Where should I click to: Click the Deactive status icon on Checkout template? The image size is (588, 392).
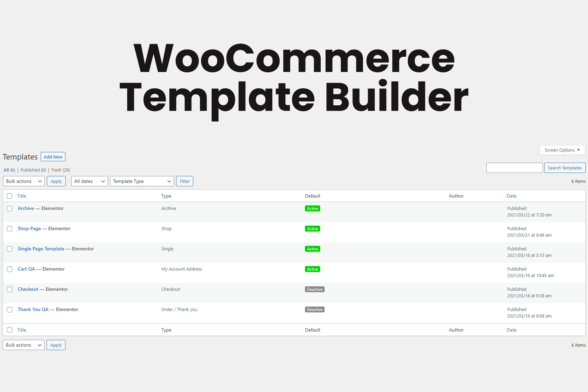pyautogui.click(x=313, y=289)
